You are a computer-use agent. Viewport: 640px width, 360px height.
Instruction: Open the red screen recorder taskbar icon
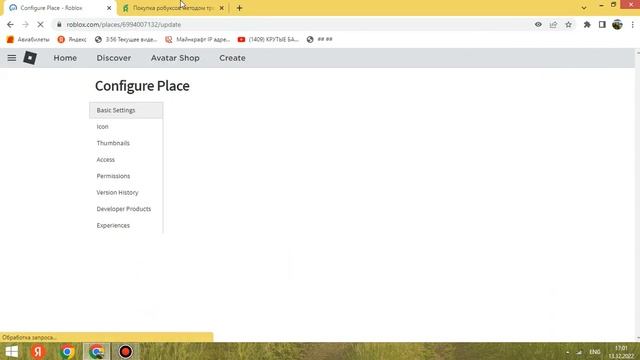tap(125, 351)
